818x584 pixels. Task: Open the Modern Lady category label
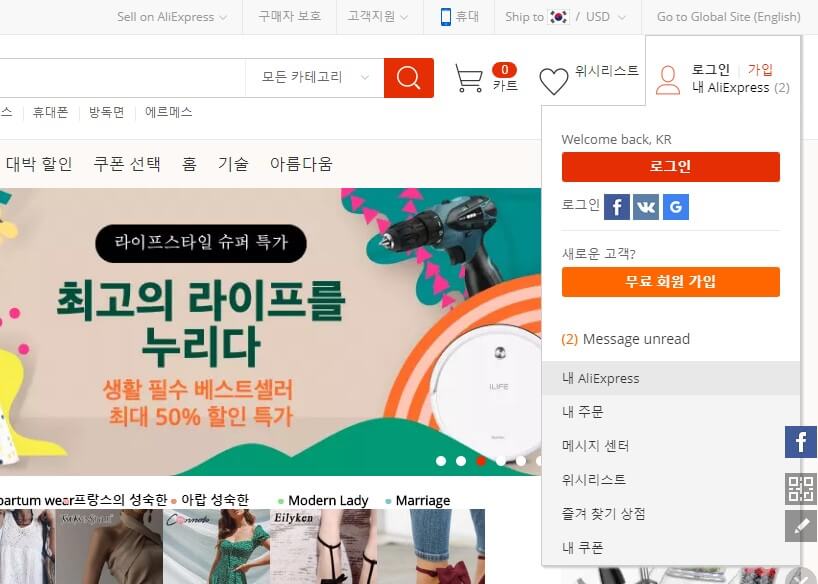328,500
